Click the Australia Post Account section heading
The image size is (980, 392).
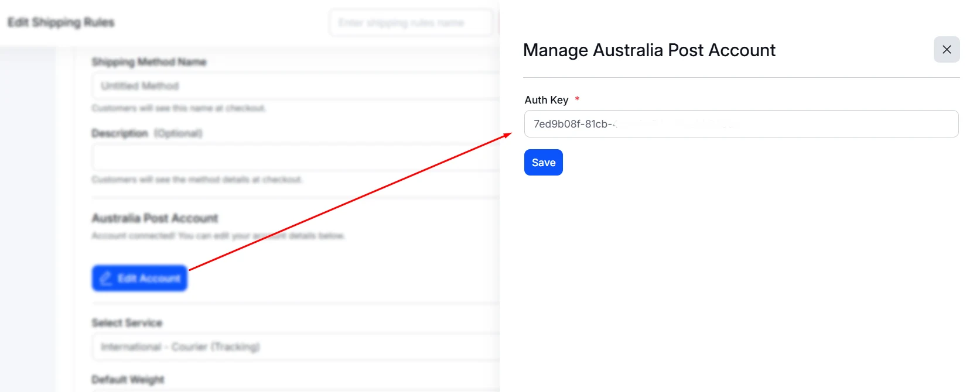coord(155,218)
